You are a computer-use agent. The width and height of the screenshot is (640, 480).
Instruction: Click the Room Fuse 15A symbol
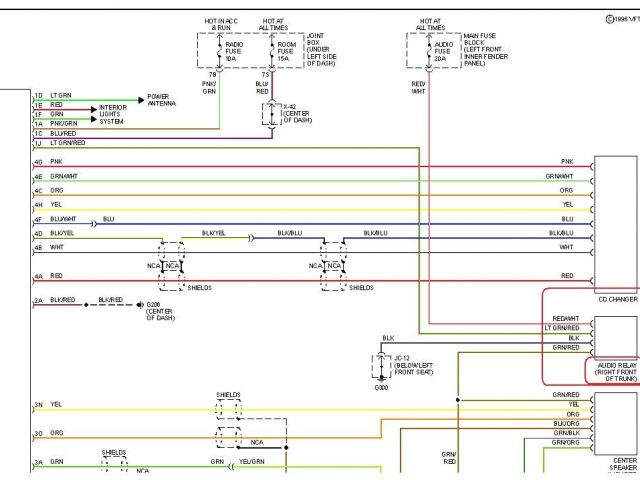click(266, 51)
